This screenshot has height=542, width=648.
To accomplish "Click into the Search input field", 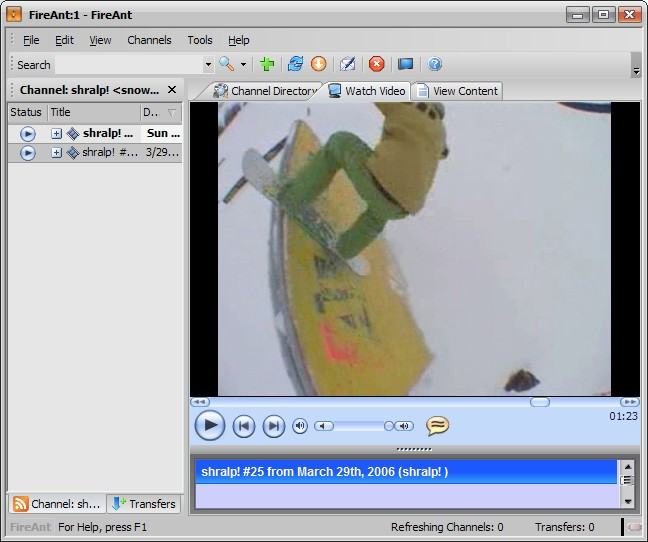I will [x=129, y=64].
